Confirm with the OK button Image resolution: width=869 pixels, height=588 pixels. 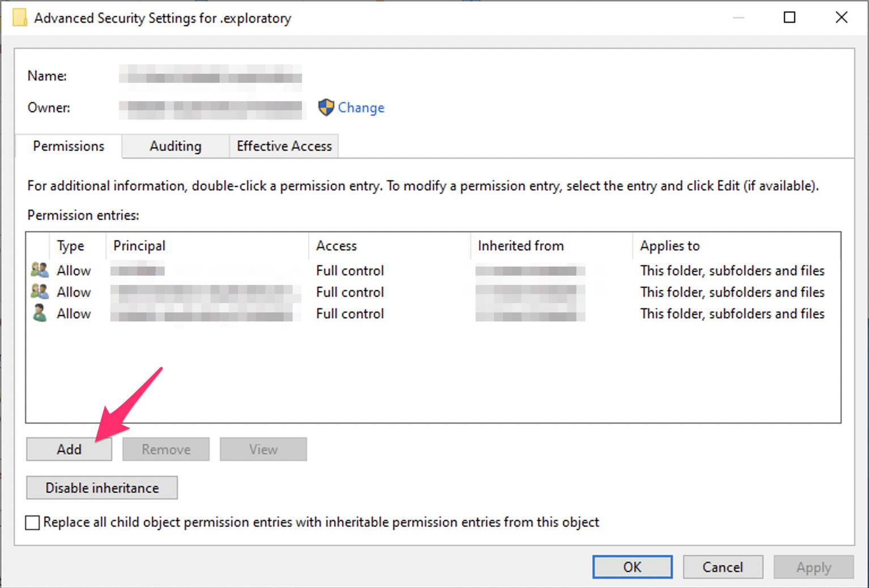pyautogui.click(x=632, y=567)
